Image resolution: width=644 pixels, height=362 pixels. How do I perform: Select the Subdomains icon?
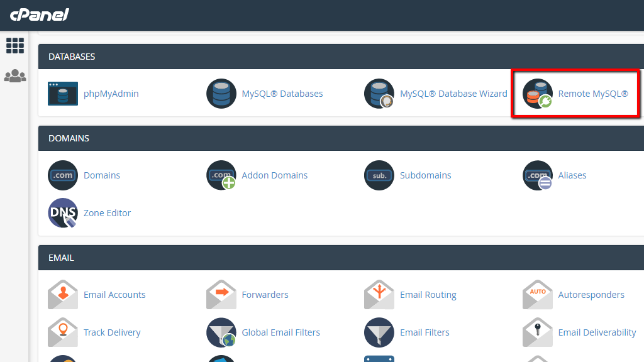[379, 175]
